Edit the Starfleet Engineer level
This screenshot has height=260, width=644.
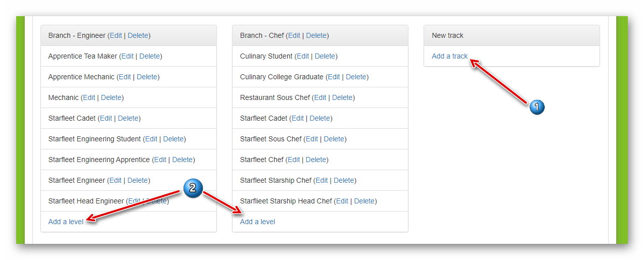[x=115, y=180]
